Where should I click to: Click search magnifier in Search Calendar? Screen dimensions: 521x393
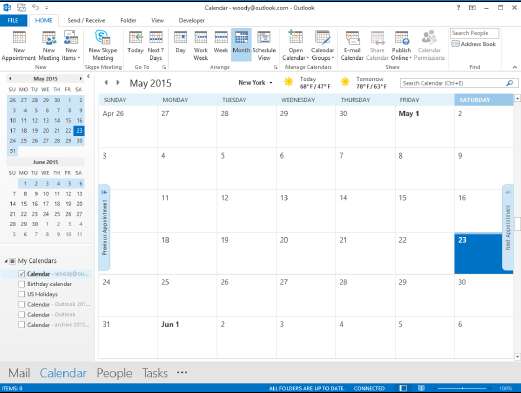pyautogui.click(x=510, y=83)
